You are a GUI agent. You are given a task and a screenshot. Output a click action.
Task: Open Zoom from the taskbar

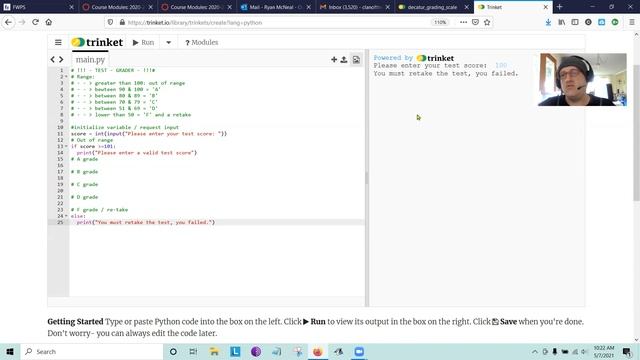[359, 351]
